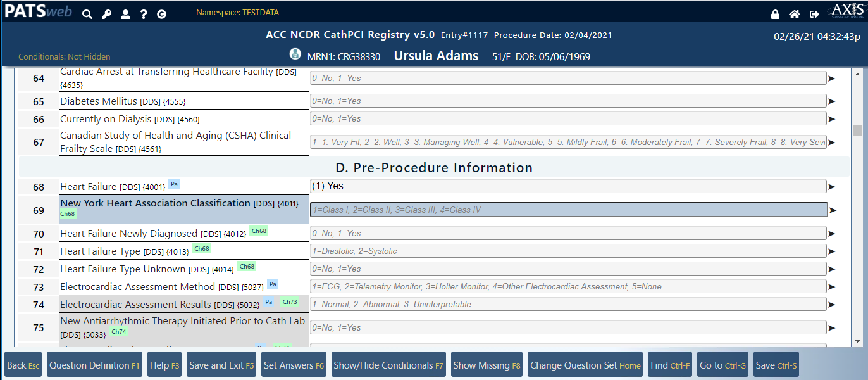Viewport: 868px width, 380px height.
Task: Click the circular C icon in header
Action: coord(162,14)
